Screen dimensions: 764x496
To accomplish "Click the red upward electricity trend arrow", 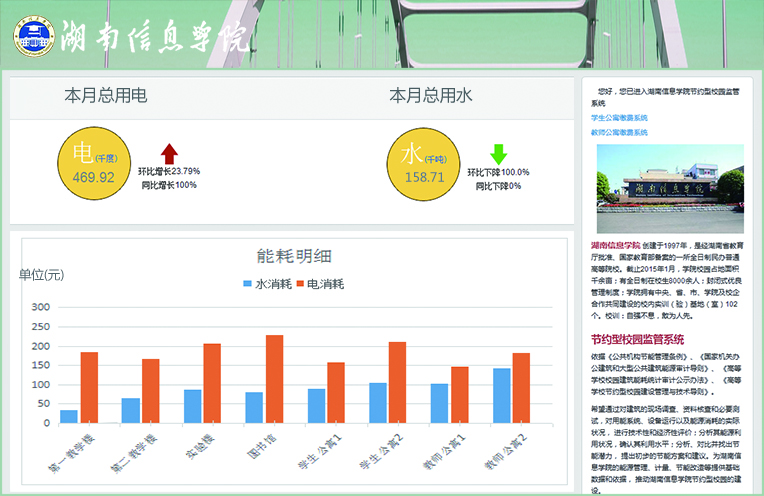I will click(x=169, y=153).
